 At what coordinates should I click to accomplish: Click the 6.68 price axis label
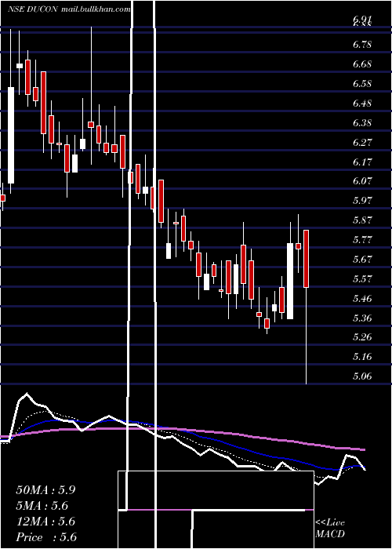pyautogui.click(x=362, y=64)
